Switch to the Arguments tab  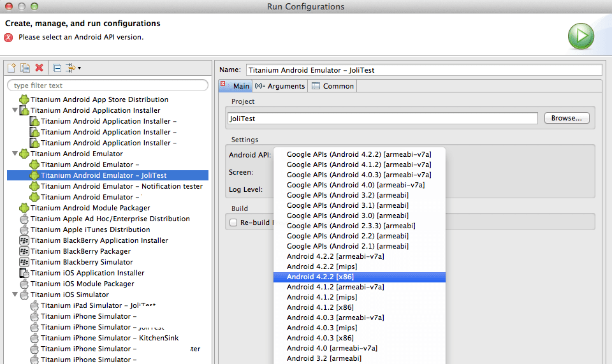(280, 86)
